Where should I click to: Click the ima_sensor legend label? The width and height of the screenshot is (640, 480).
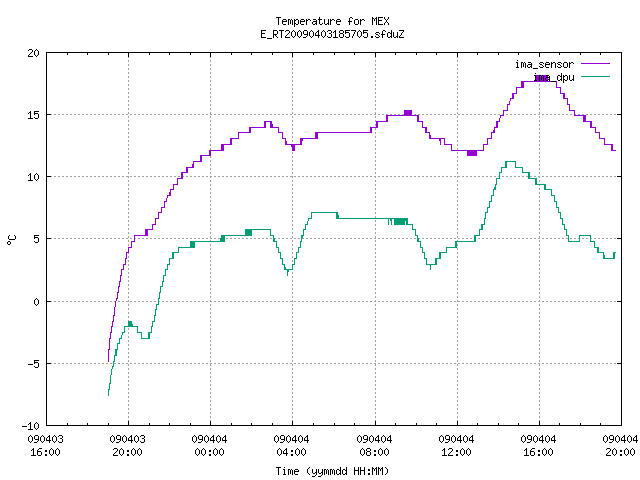544,64
